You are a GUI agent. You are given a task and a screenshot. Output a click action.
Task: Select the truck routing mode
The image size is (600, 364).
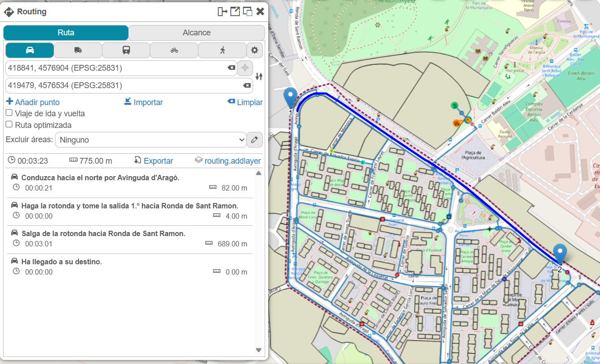coord(78,50)
